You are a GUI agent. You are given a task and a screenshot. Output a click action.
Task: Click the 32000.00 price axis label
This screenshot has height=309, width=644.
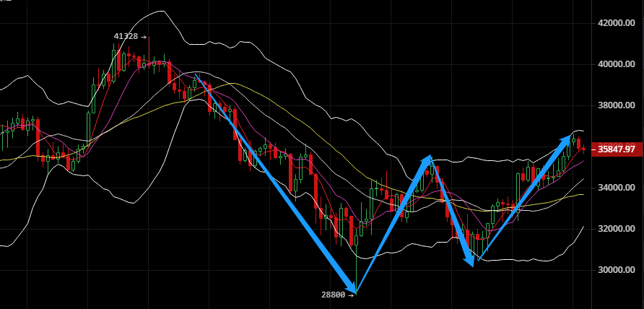tap(616, 229)
